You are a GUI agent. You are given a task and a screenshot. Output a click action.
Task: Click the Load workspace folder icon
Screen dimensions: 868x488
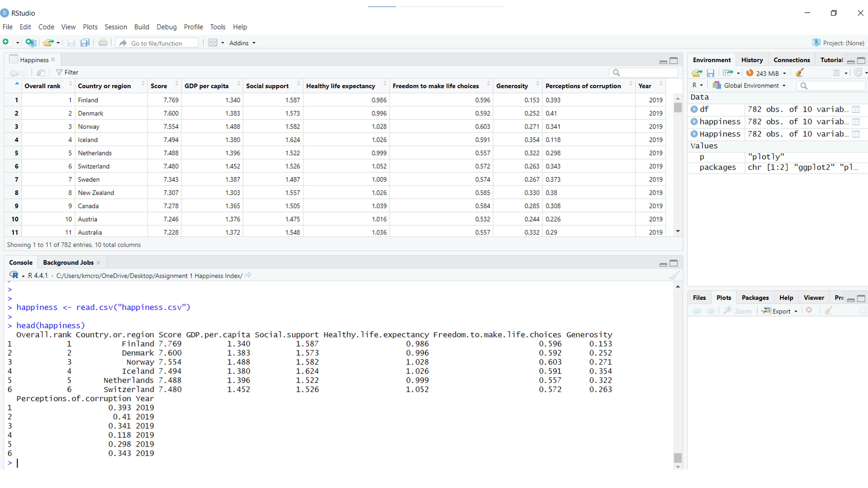[697, 73]
